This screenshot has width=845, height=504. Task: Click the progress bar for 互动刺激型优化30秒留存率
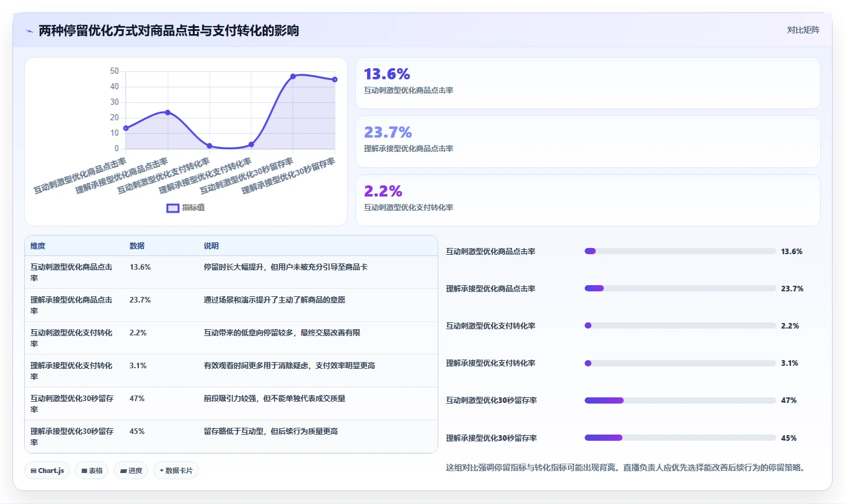[x=680, y=400]
